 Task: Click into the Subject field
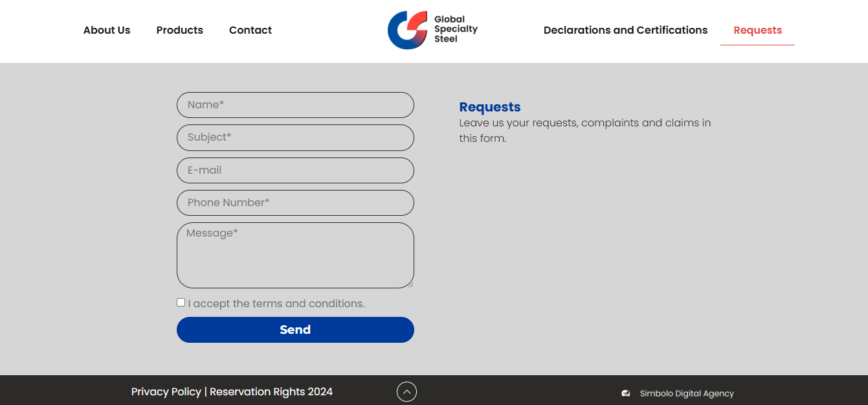tap(295, 137)
